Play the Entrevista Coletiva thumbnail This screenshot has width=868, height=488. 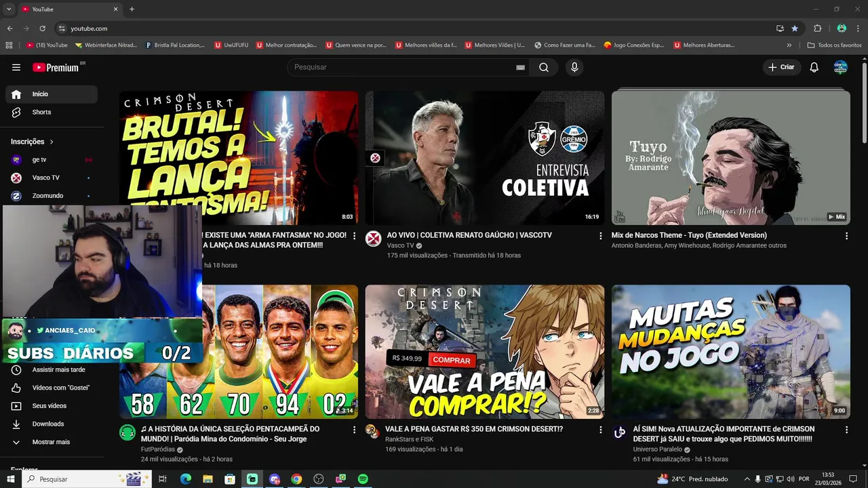point(485,158)
